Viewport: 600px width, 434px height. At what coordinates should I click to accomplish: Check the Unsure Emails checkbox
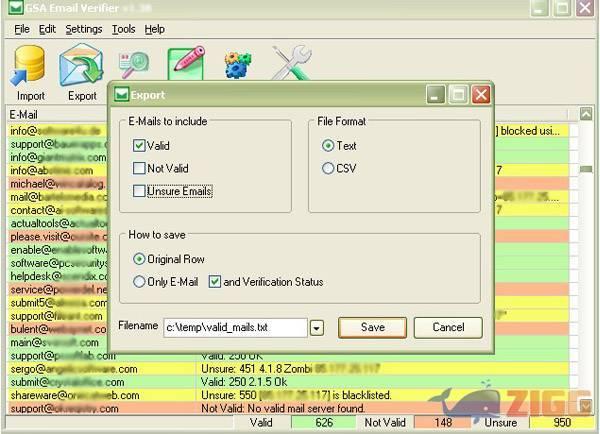pyautogui.click(x=139, y=191)
